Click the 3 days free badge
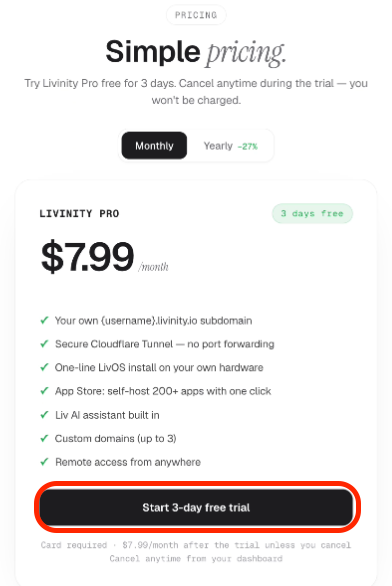The height and width of the screenshot is (586, 392). (312, 213)
